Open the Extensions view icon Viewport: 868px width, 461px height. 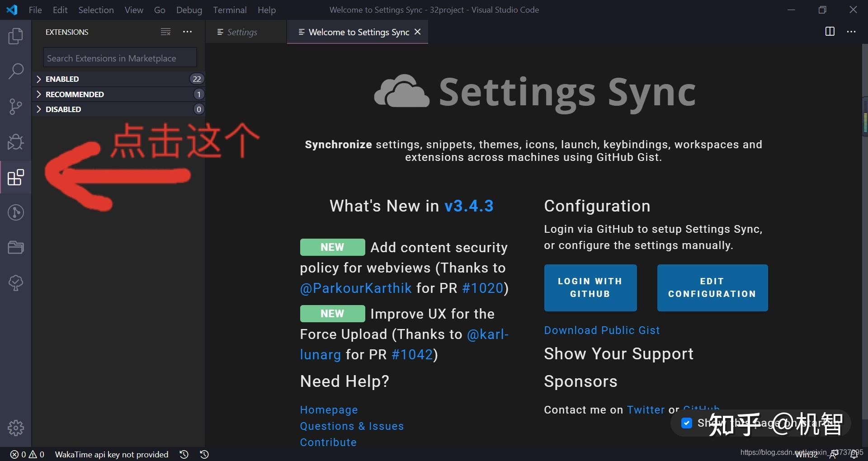[15, 177]
